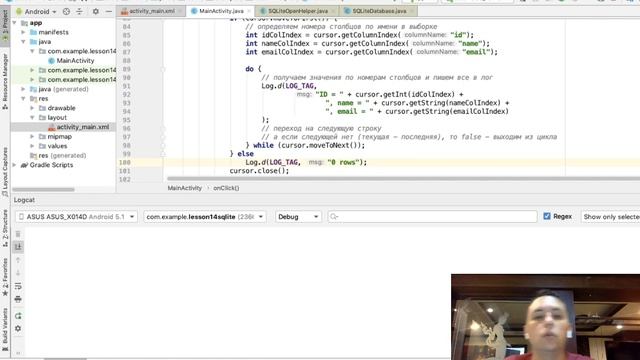Screen dimensions: 640x360
Task: Click the green Restart logcat icon
Action: pyautogui.click(x=18, y=316)
